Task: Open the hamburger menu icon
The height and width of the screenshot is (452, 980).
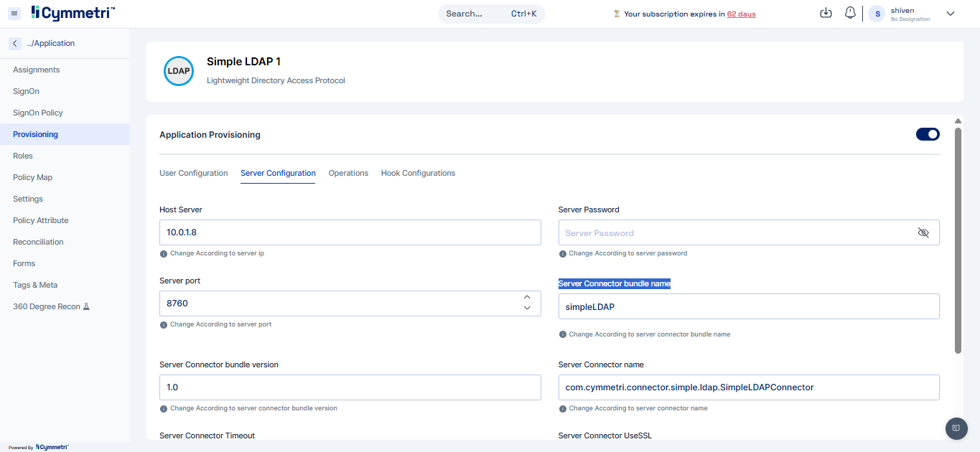Action: 15,14
